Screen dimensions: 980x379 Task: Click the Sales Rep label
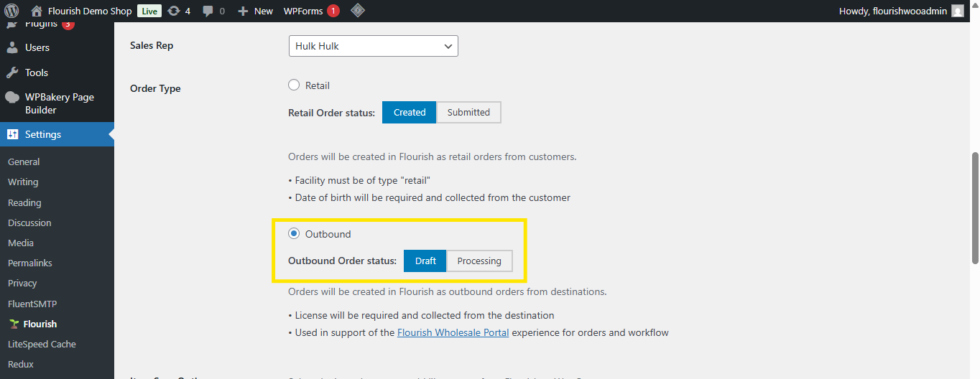coord(152,45)
